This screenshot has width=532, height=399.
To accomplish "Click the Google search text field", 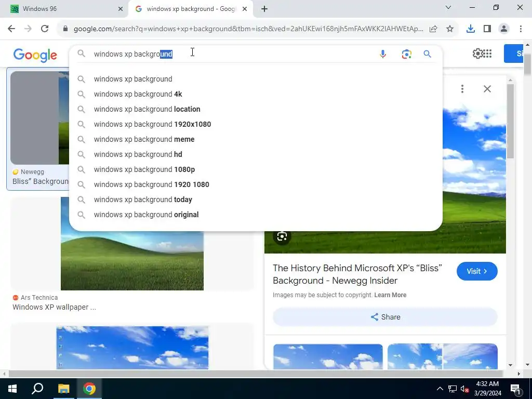I will click(231, 54).
